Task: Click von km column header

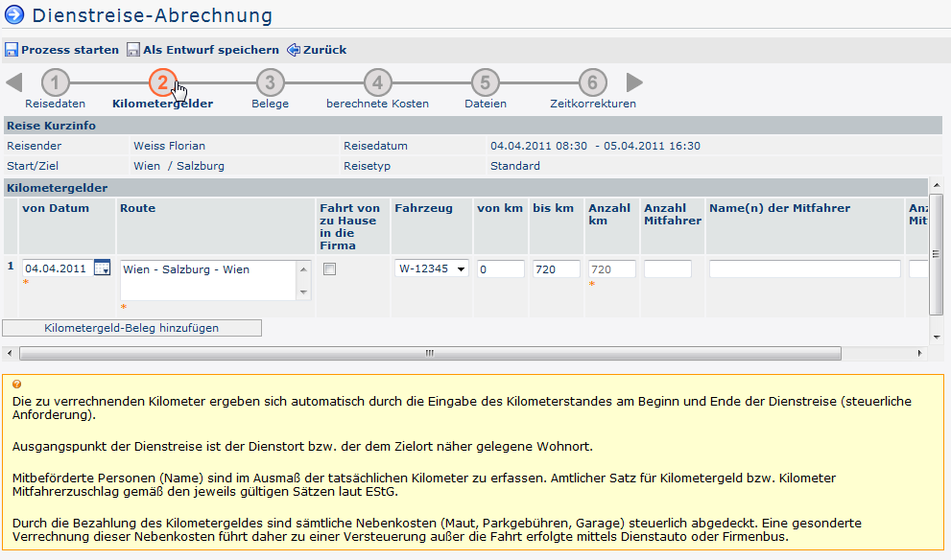Action: tap(500, 208)
